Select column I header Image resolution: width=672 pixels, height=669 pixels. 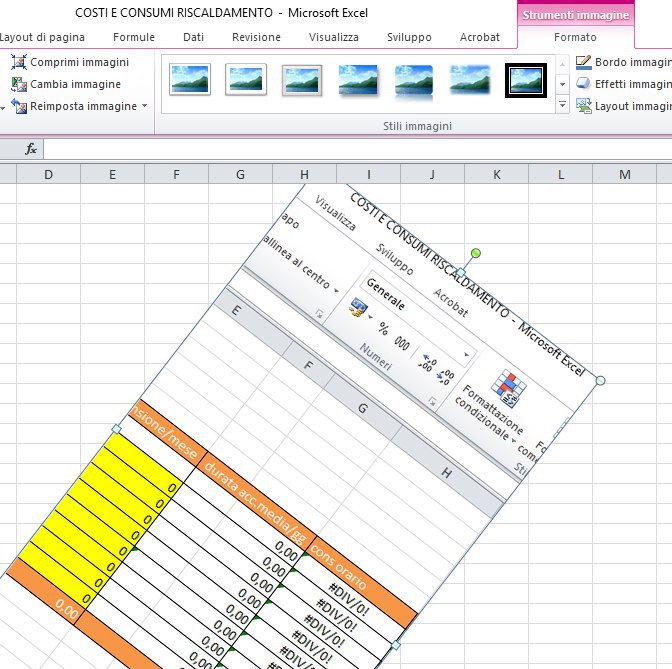point(369,175)
